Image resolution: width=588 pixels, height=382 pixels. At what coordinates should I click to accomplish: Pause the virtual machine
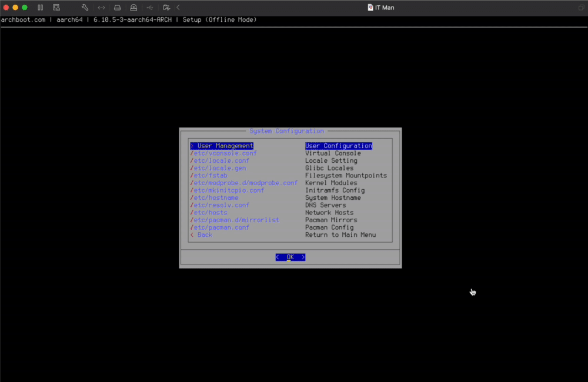pos(40,7)
